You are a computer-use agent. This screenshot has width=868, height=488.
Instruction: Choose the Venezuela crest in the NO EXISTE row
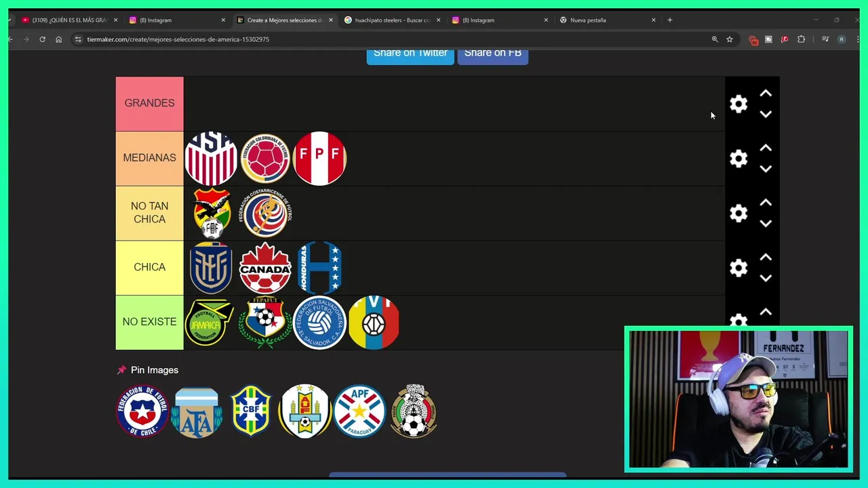(x=374, y=323)
